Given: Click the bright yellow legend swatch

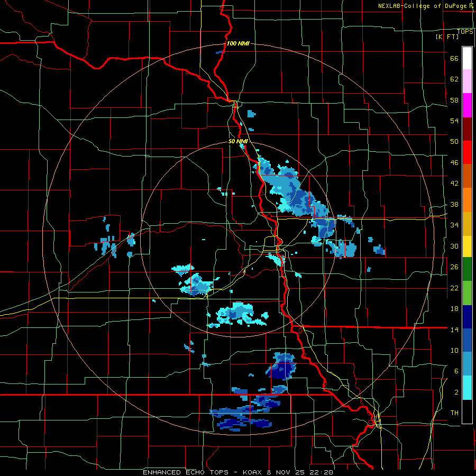Looking at the screenshot, I should click(x=467, y=246).
